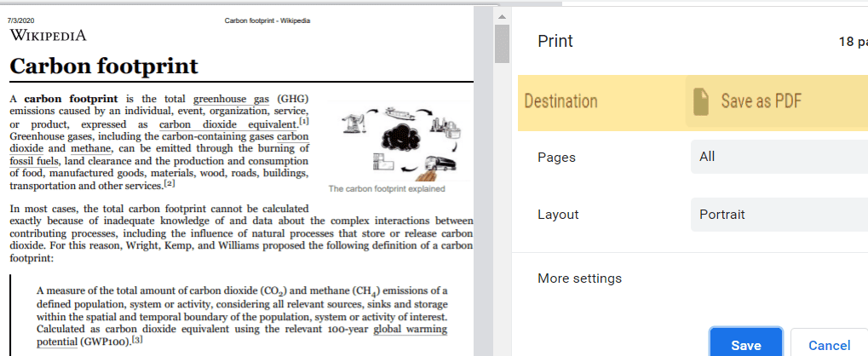Click citation reference [3] after GWP100
Image resolution: width=868 pixels, height=356 pixels.
pyautogui.click(x=137, y=340)
